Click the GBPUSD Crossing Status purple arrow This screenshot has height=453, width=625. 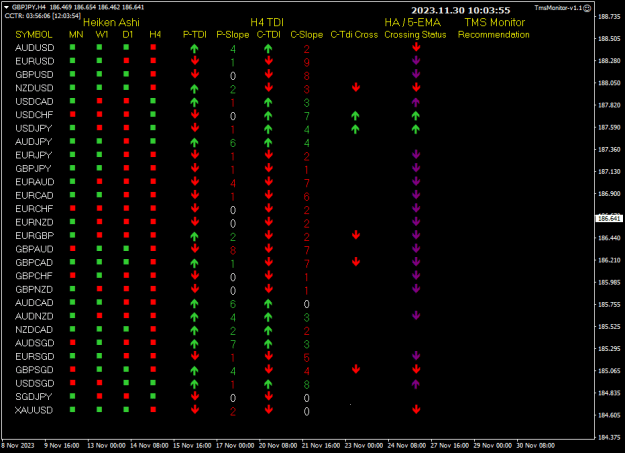[x=416, y=74]
